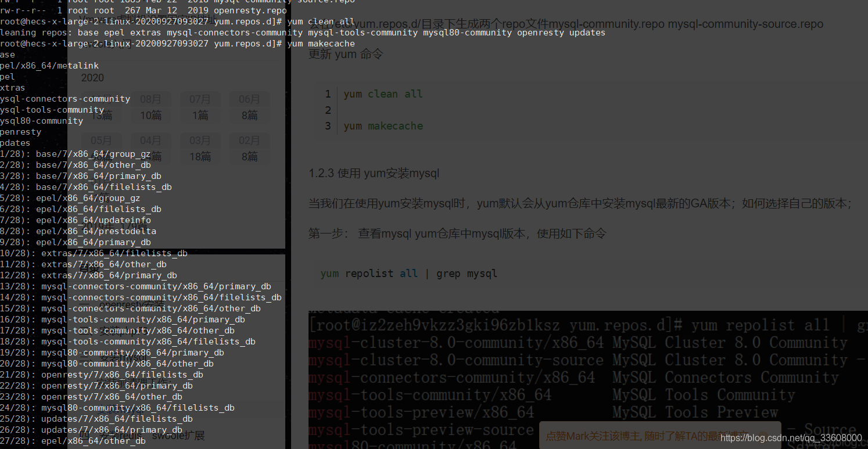This screenshot has width=868, height=449.
Task: Click the 'yum clean all' line in the code block
Action: 383,94
